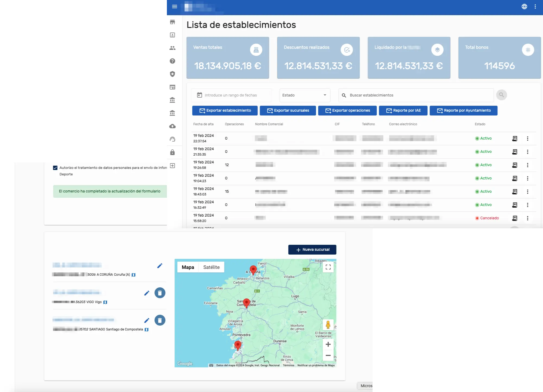Click Notificar un problema de Maps link
This screenshot has width=543, height=392.
(x=316, y=365)
